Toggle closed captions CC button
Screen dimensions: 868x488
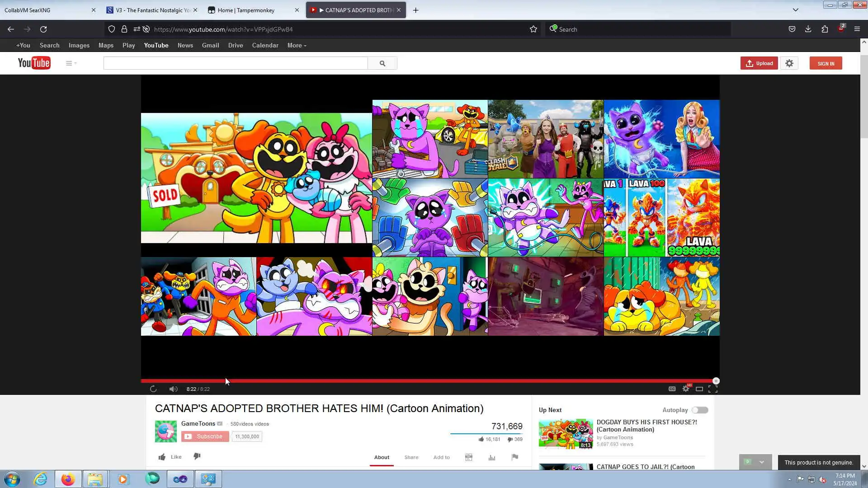[x=672, y=389]
